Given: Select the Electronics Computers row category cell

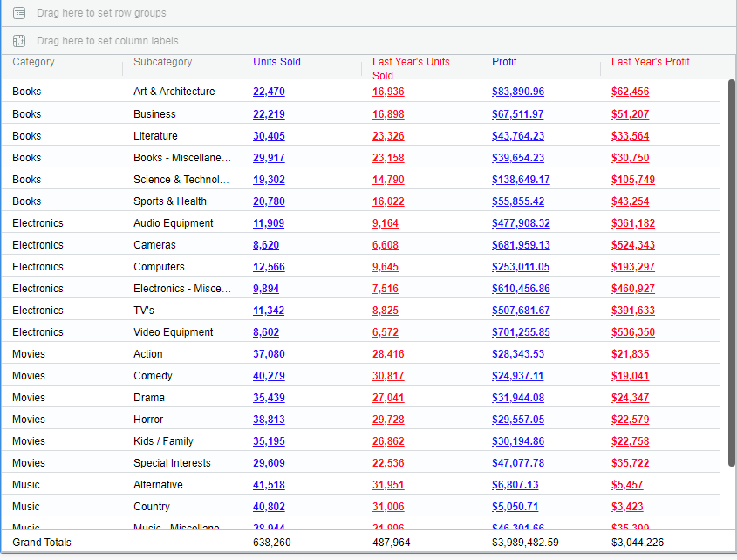Looking at the screenshot, I should 38,267.
